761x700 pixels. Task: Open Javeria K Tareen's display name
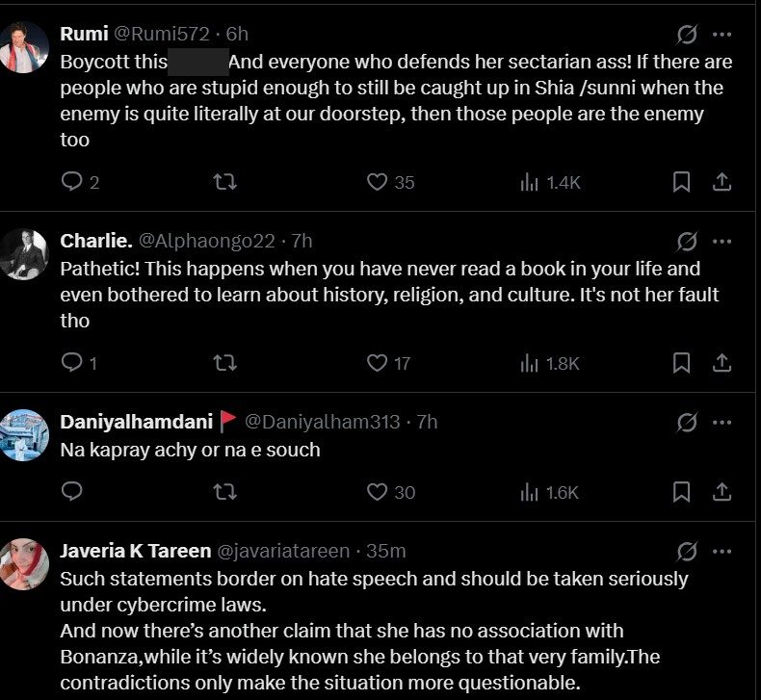[135, 551]
